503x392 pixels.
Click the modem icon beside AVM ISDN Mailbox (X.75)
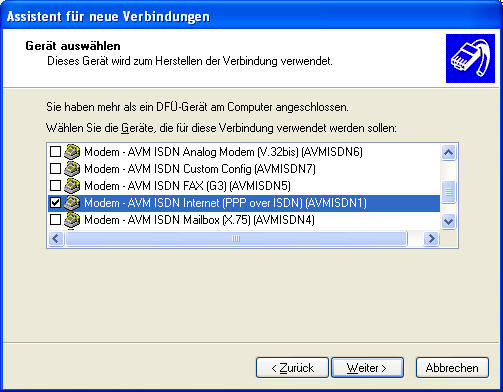tap(72, 220)
